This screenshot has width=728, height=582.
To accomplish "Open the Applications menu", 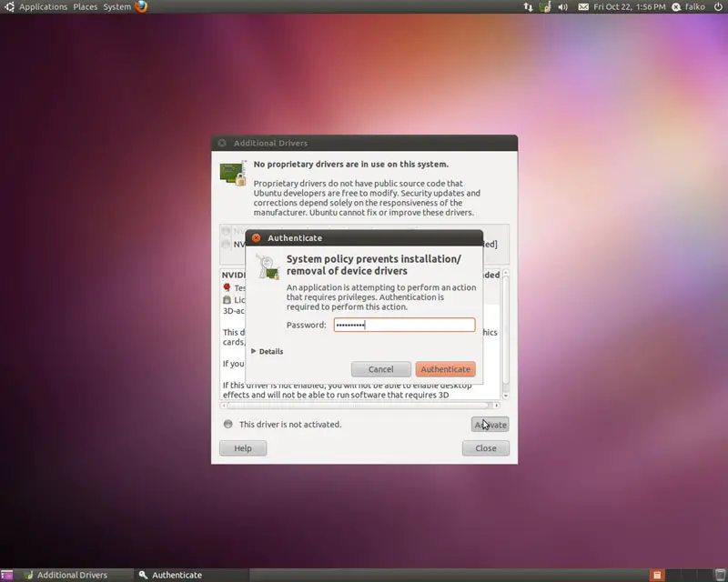I will 43,6.
